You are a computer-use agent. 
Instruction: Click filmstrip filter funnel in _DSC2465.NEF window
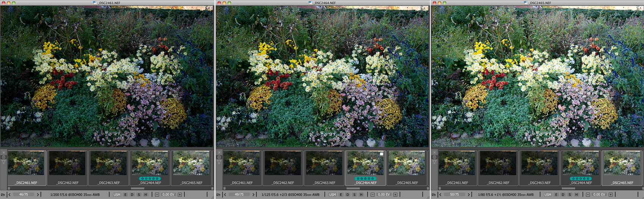click(x=435, y=162)
